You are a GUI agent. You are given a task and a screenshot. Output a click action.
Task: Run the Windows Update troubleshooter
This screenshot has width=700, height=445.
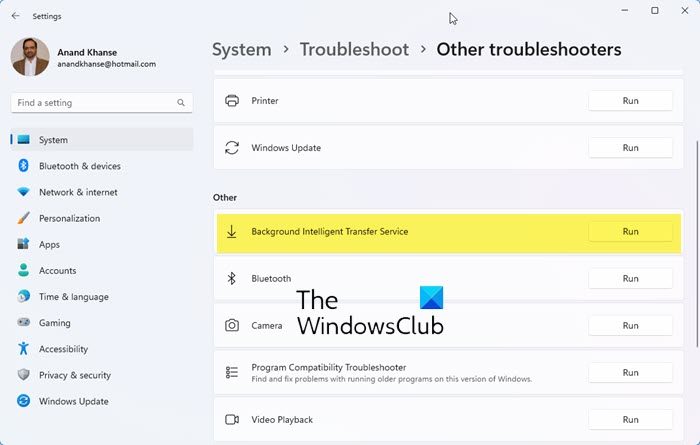pos(630,148)
